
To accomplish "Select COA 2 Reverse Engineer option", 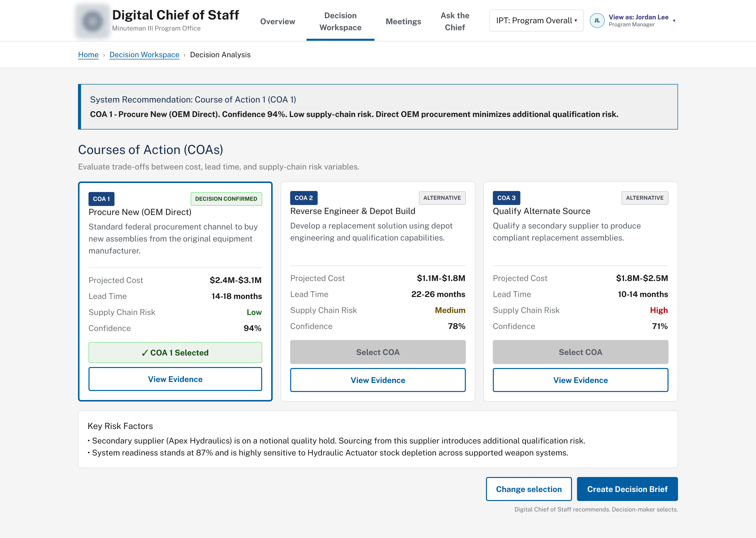I will pos(378,352).
